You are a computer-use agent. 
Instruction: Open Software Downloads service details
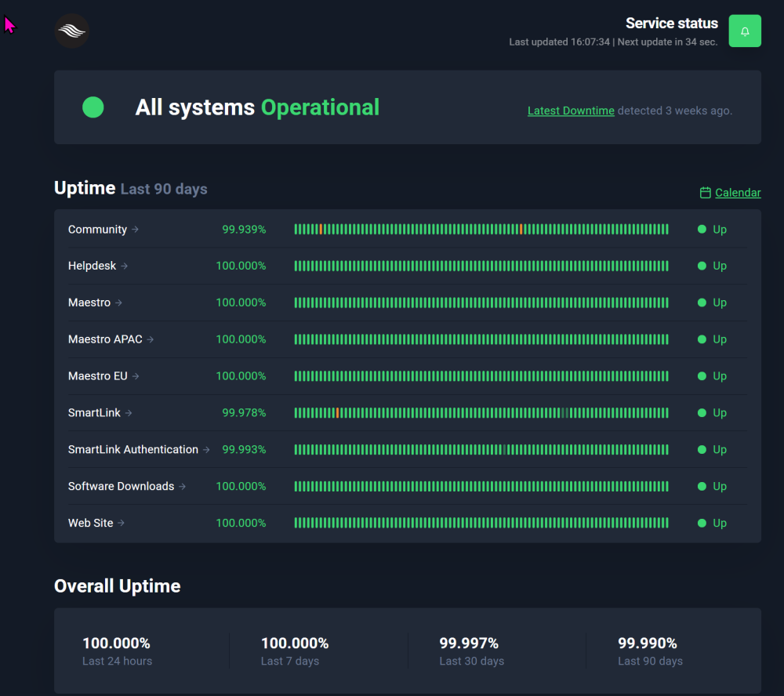(121, 486)
